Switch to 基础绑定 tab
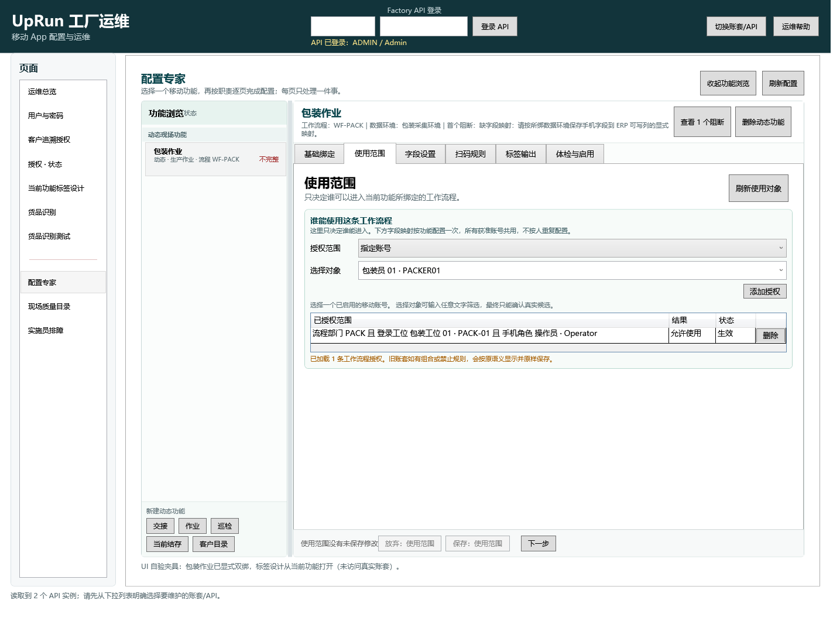The image size is (840, 631). coord(319,154)
